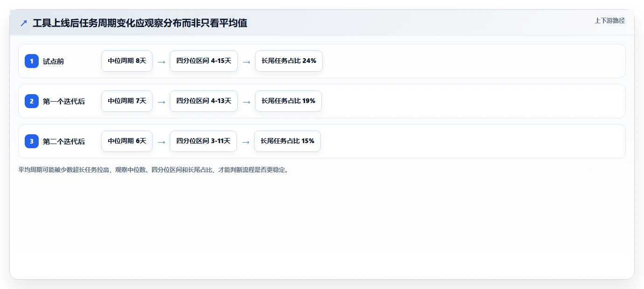
Task: Click step badge 2 for 第一个迭代后
Action: pyautogui.click(x=32, y=101)
